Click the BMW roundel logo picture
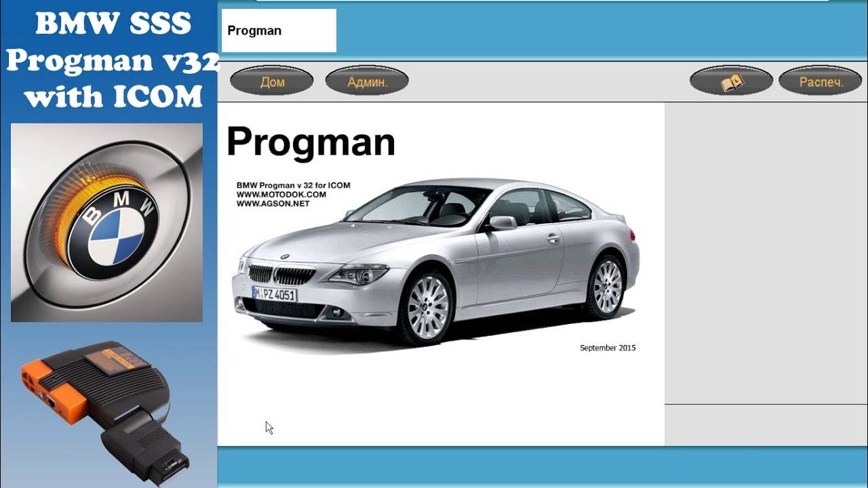 tap(106, 222)
